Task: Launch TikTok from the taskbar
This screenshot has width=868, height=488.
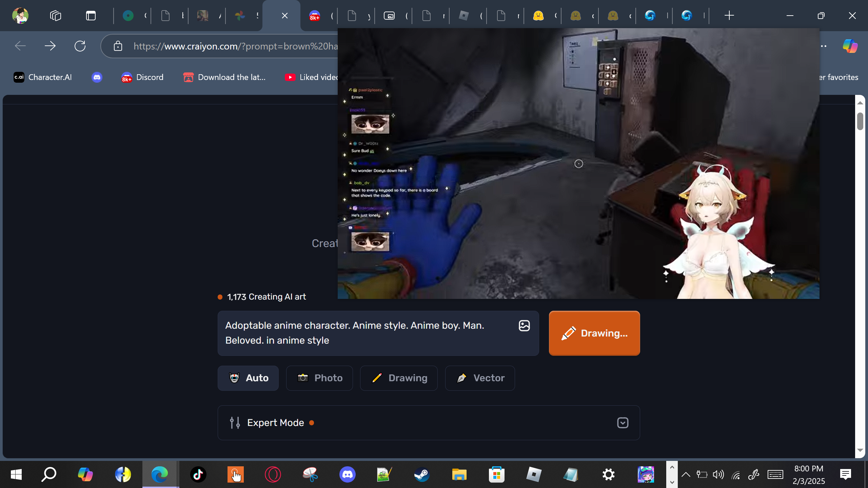Action: 198,474
